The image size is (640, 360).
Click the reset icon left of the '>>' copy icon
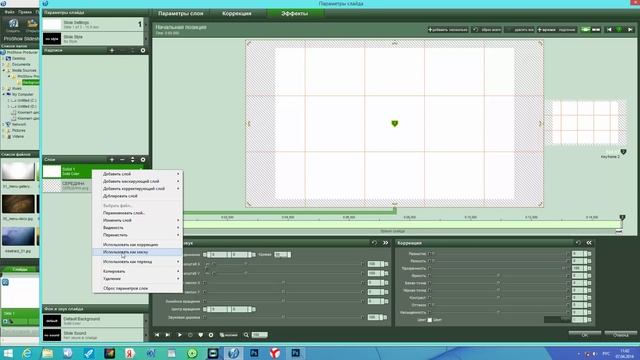(374, 243)
